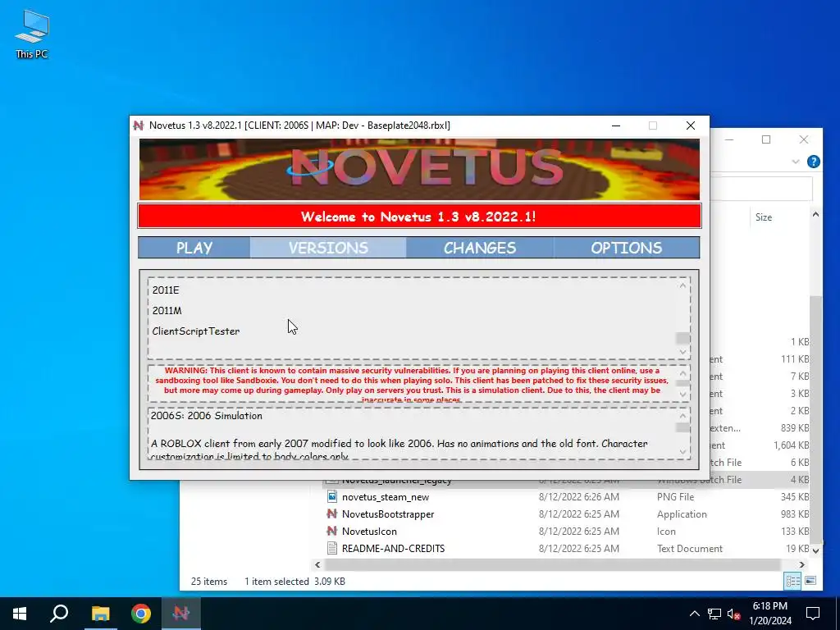Choose ClientScriptTester from the client list
The image size is (840, 630).
tap(195, 331)
